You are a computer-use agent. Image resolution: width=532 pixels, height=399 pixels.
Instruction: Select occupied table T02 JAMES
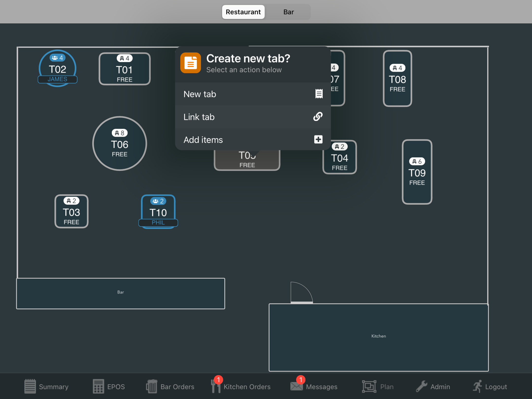pyautogui.click(x=57, y=69)
